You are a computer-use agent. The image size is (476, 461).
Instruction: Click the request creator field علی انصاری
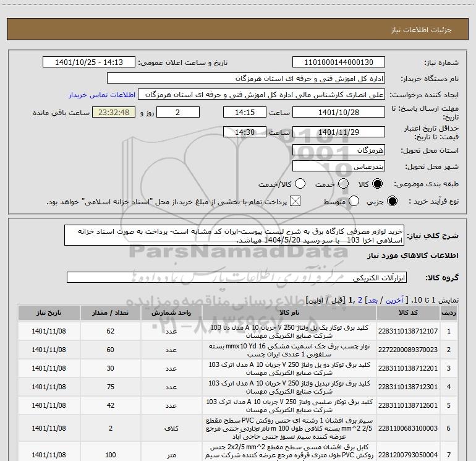click(261, 95)
